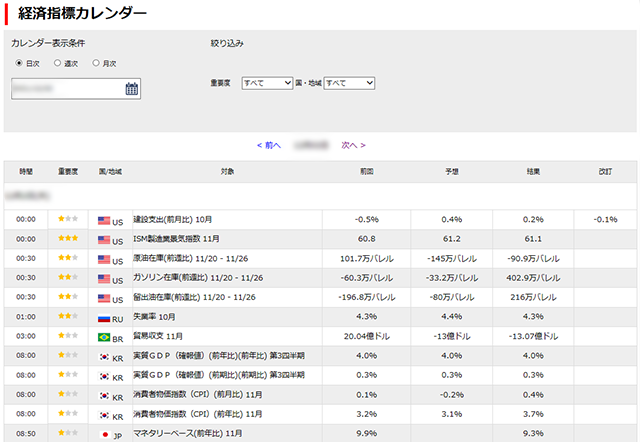Go to next day via 次へ >
The height and width of the screenshot is (442, 640).
click(353, 145)
